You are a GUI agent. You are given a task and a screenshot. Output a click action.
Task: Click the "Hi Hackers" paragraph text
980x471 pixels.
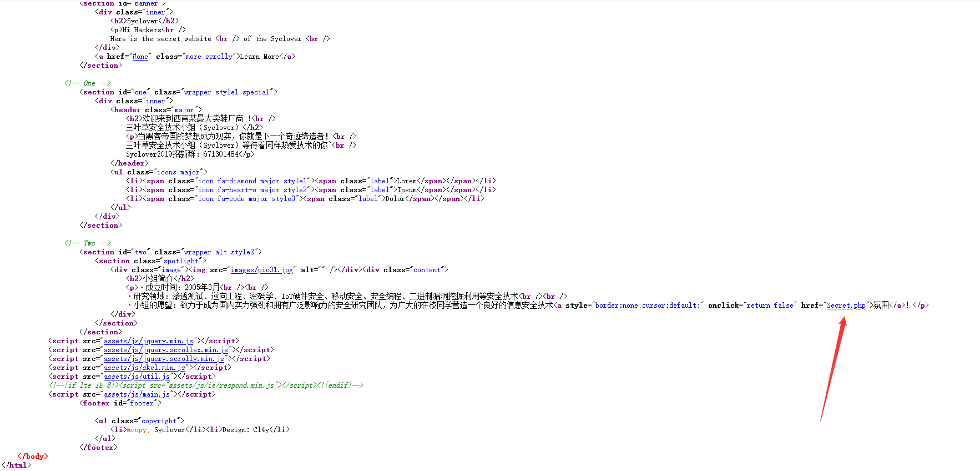[x=142, y=30]
